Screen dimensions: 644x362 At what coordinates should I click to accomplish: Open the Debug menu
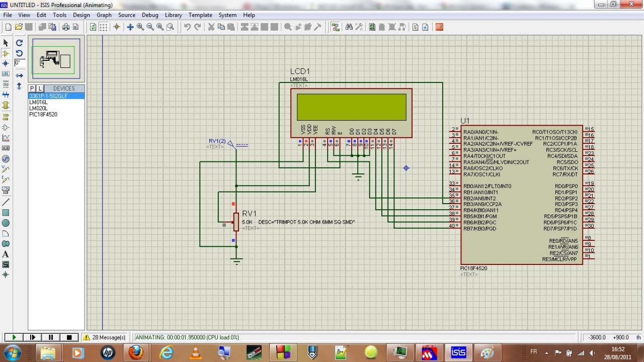pyautogui.click(x=150, y=15)
